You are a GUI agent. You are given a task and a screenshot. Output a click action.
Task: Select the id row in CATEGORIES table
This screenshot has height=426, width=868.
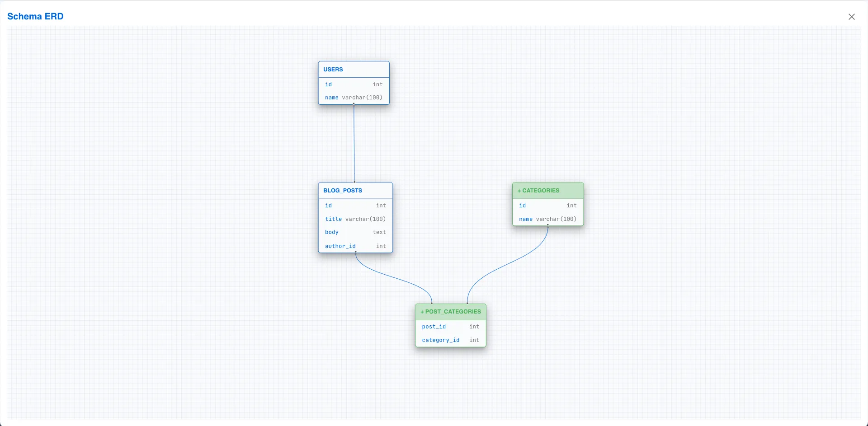click(x=548, y=206)
